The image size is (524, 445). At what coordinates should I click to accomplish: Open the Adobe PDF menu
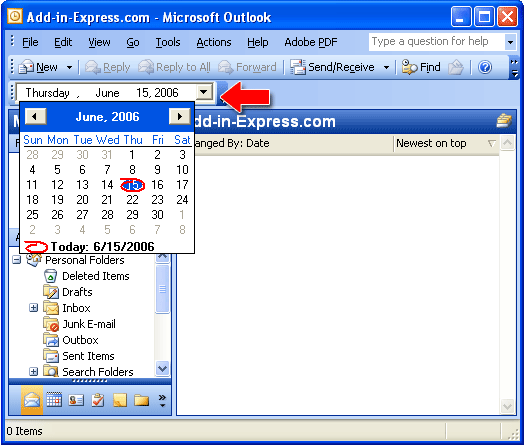(x=310, y=42)
